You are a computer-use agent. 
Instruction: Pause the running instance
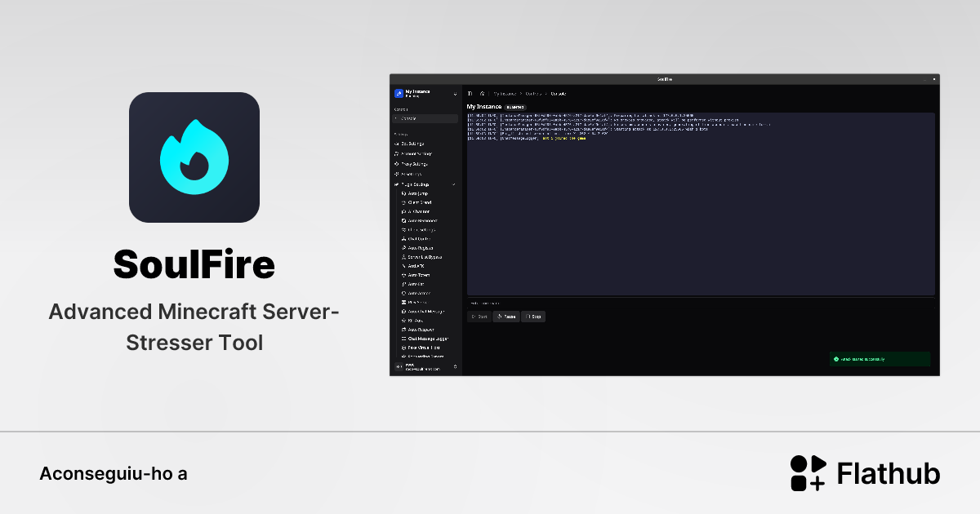(x=507, y=317)
